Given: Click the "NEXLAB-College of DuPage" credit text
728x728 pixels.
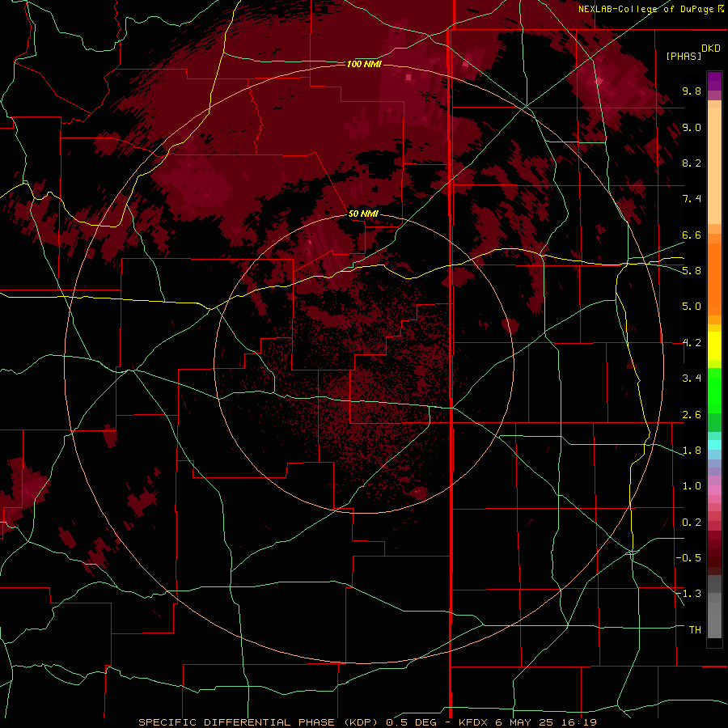Looking at the screenshot, I should pos(648,9).
